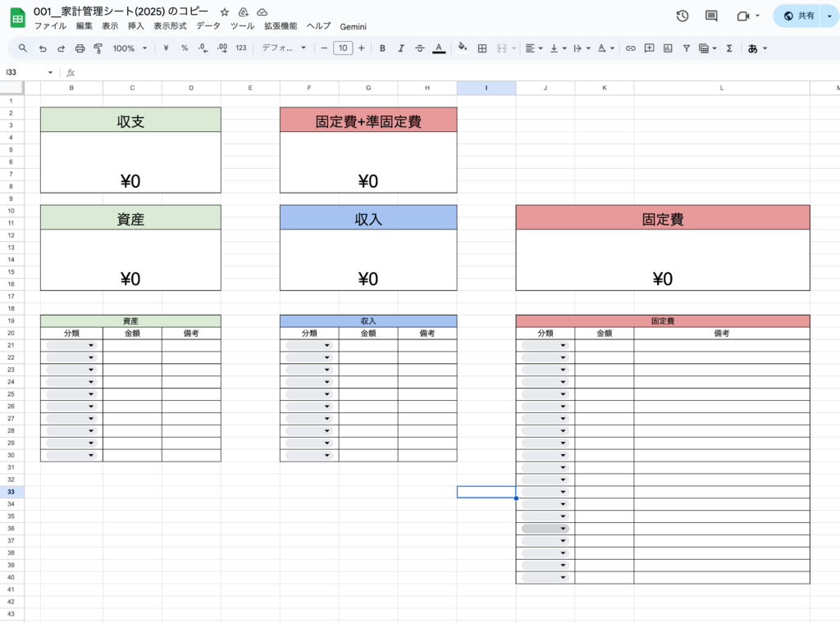The height and width of the screenshot is (623, 840).
Task: Open the borders tool
Action: click(482, 48)
